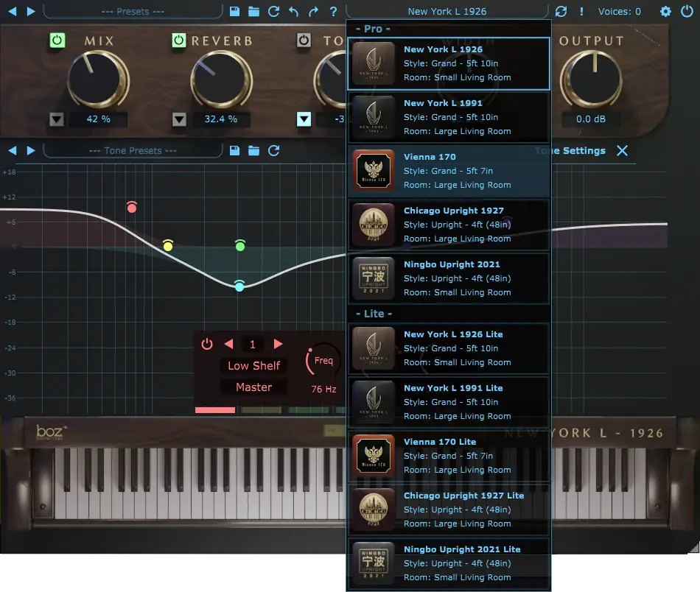Open preset folder in top toolbar
Image resolution: width=700 pixels, height=592 pixels.
(x=253, y=11)
